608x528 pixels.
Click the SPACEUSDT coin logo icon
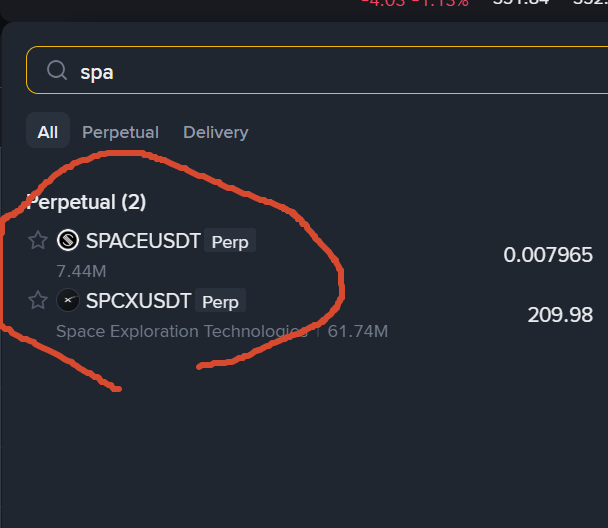click(x=68, y=240)
